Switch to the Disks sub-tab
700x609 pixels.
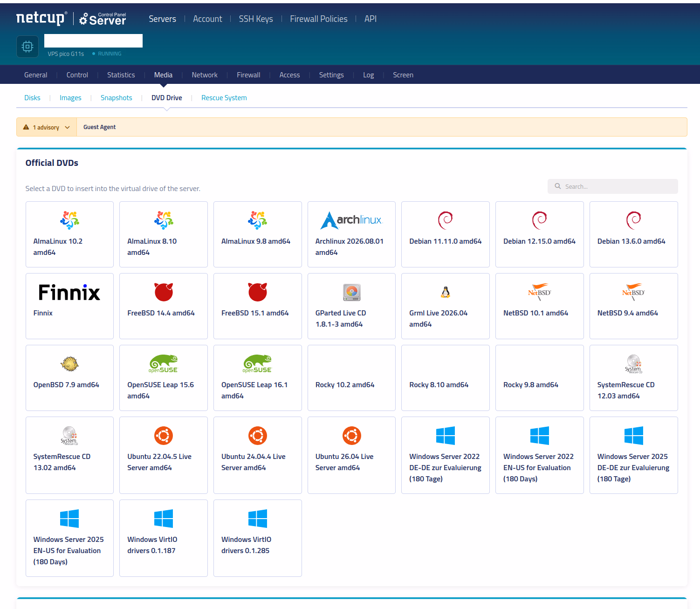click(x=32, y=98)
